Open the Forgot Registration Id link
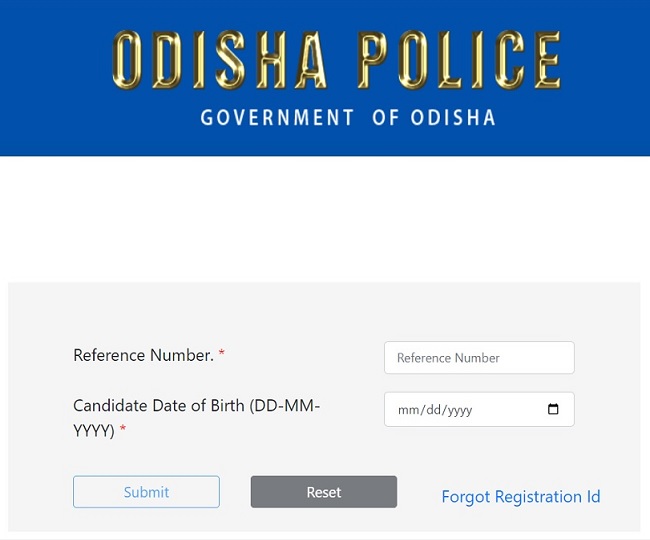 tap(521, 497)
